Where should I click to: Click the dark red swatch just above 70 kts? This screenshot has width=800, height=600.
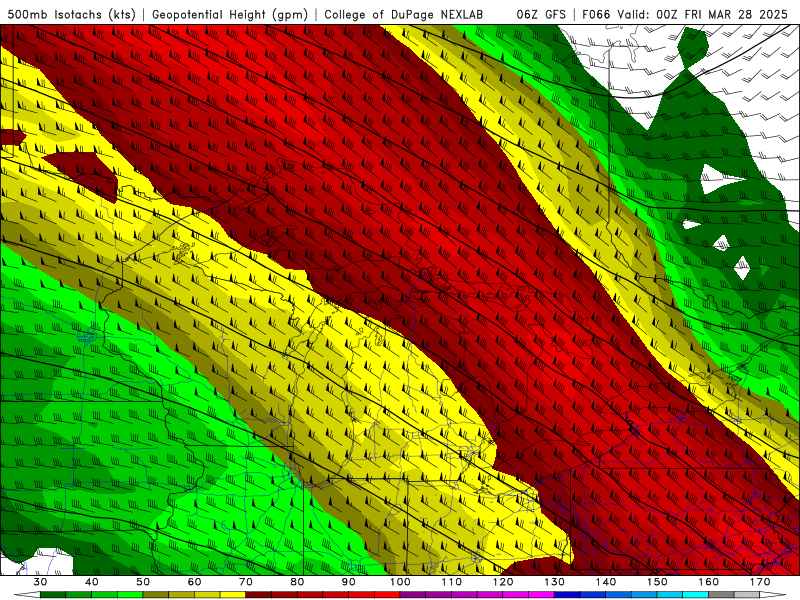[x=258, y=595]
